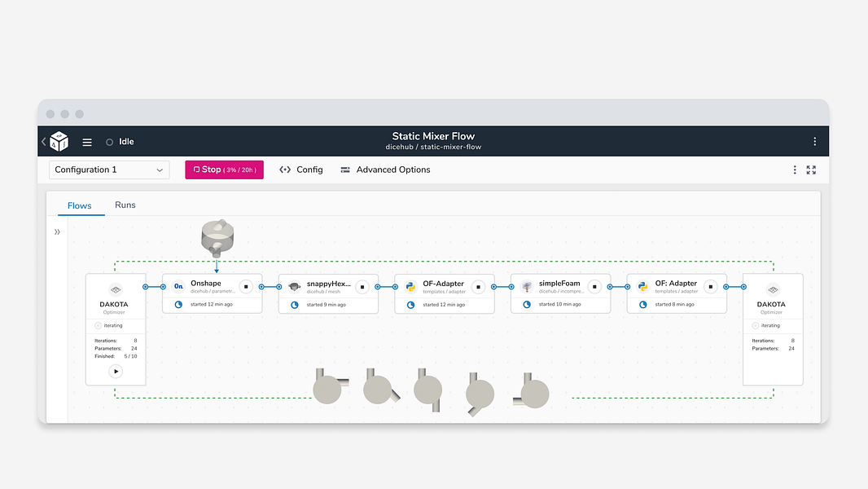Expand the sidebar with double chevron
Viewport: 868px width, 489px height.
pyautogui.click(x=57, y=232)
